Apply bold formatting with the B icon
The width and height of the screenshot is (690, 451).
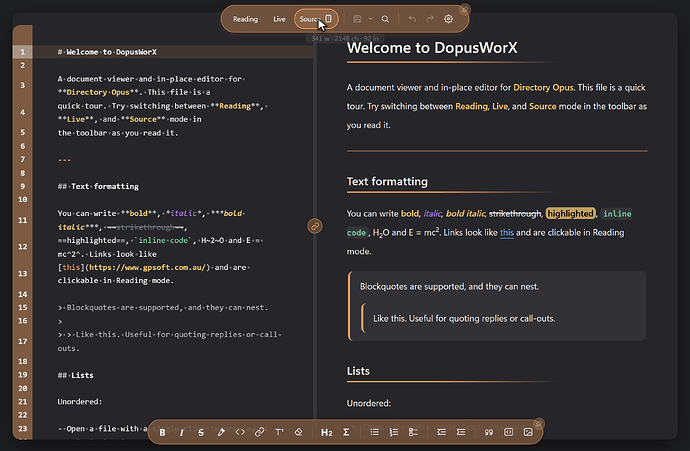click(x=162, y=432)
